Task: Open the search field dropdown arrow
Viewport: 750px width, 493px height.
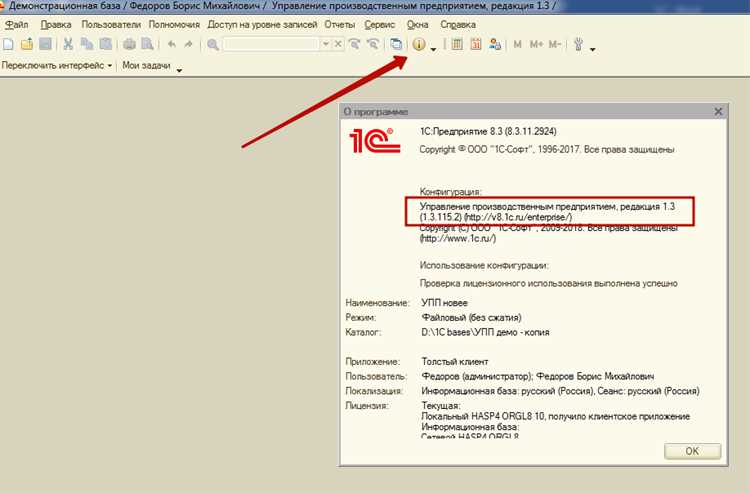Action: click(326, 44)
